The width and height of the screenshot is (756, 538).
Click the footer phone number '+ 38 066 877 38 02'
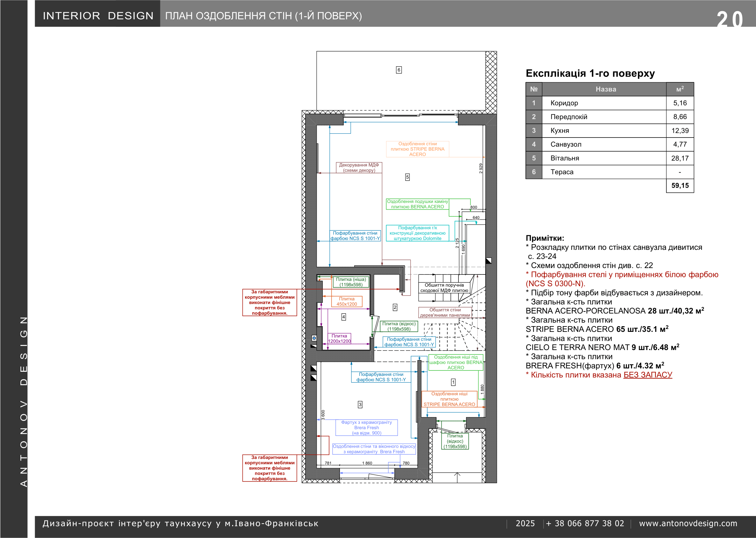[x=585, y=523]
